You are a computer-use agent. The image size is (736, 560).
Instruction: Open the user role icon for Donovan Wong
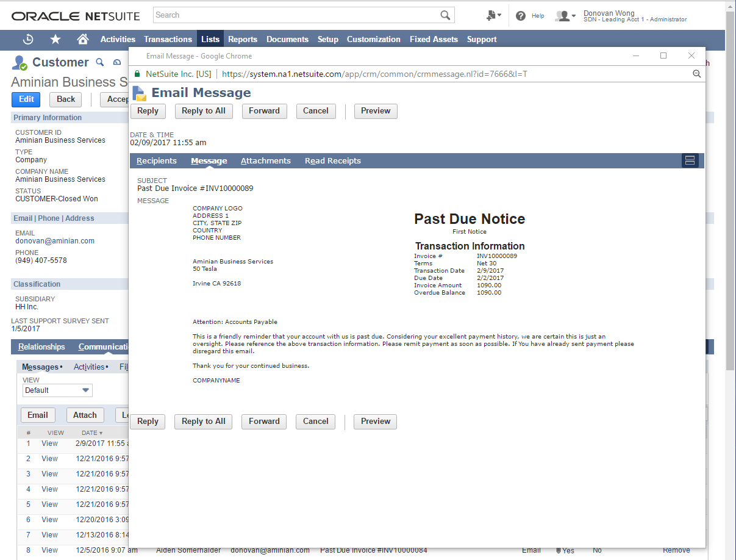pyautogui.click(x=562, y=16)
